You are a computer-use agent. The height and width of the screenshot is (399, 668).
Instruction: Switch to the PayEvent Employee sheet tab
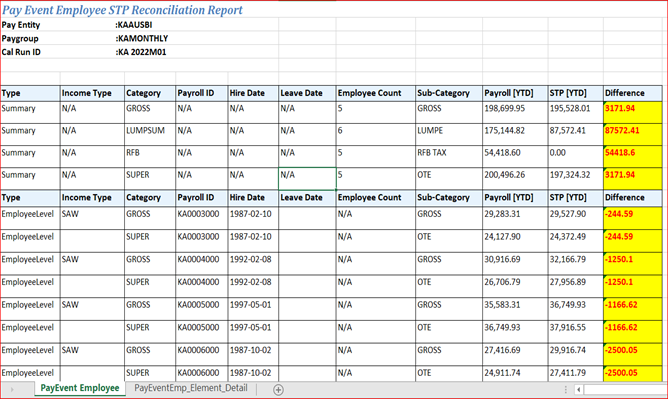pos(80,388)
